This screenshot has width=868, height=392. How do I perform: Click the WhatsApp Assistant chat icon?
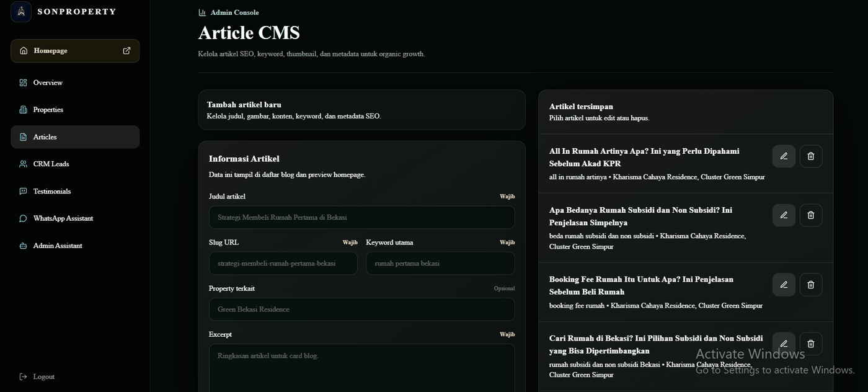point(23,218)
